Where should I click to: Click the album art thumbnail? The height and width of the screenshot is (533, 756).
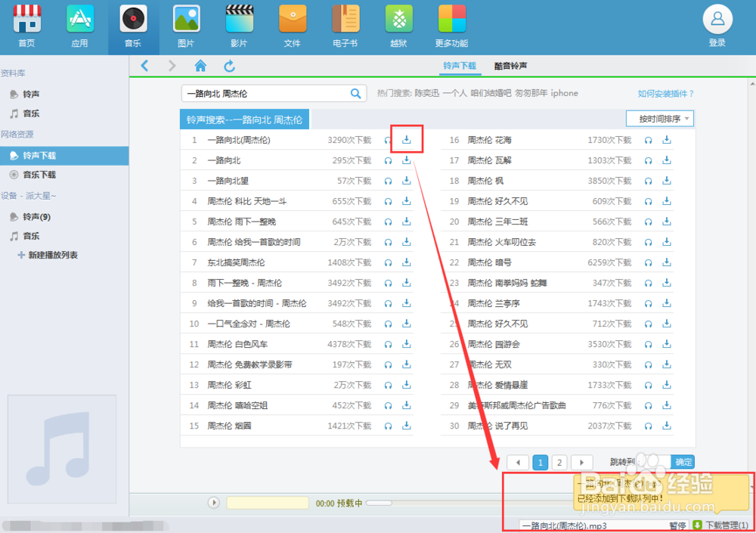[x=62, y=448]
